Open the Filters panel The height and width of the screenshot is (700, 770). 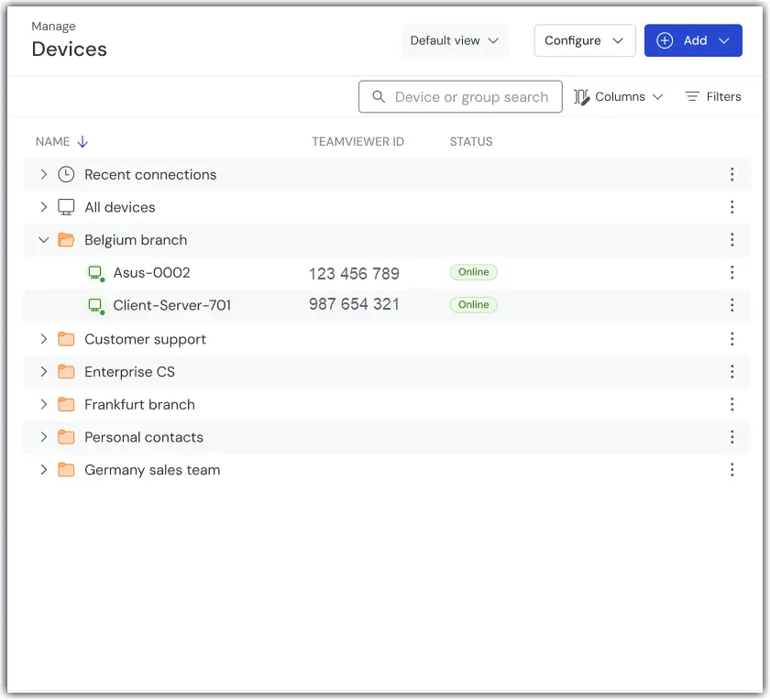tap(713, 97)
